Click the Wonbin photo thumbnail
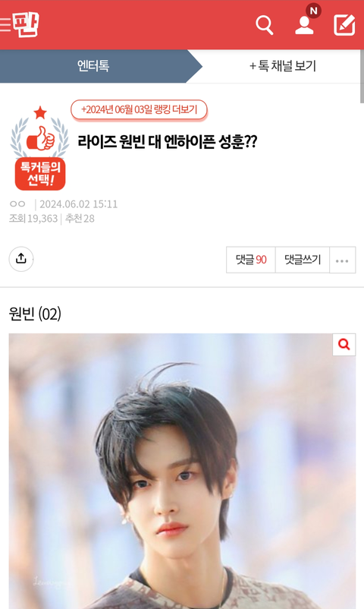This screenshot has width=364, height=609. pyautogui.click(x=182, y=471)
